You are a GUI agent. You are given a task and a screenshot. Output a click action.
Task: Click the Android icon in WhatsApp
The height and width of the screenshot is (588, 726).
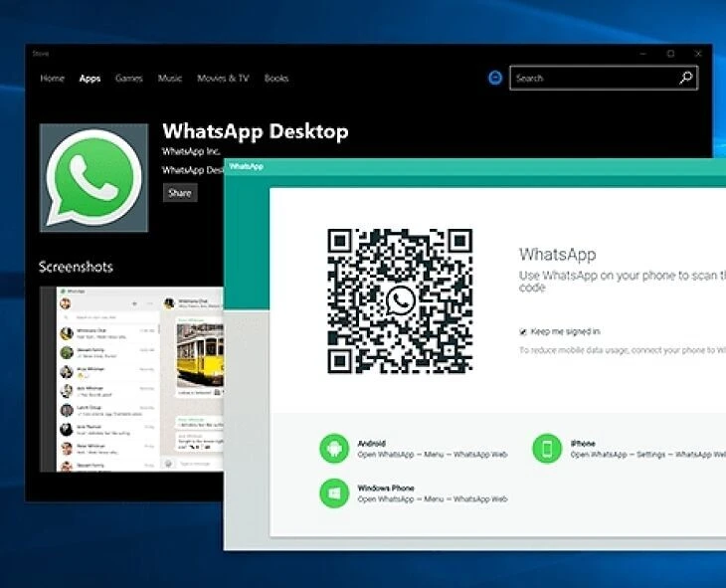coord(334,449)
